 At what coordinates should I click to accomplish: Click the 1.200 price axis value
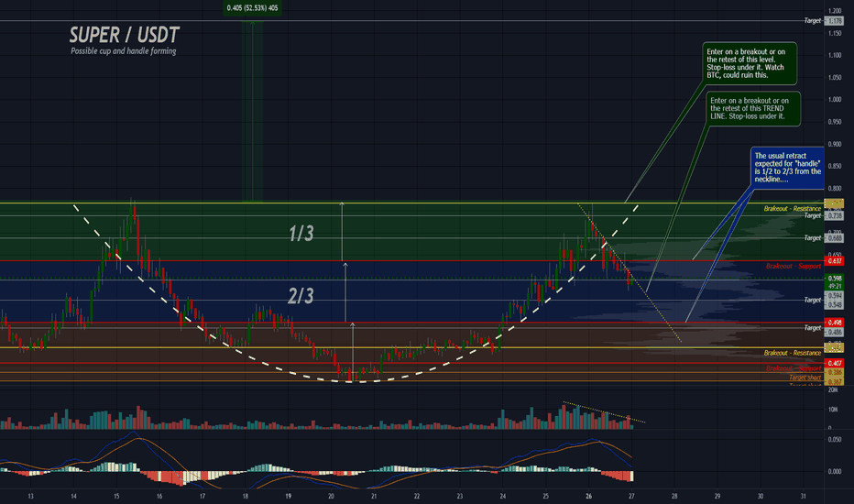[835, 11]
